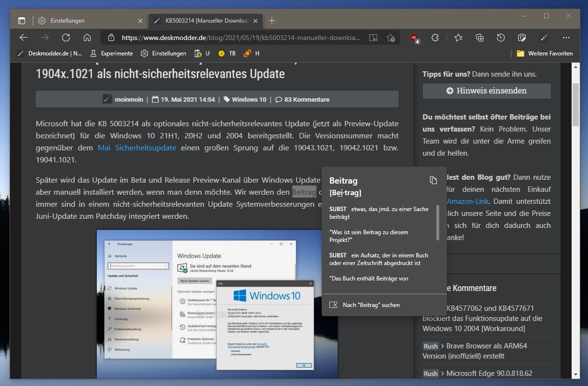Click the page vertical scrollbar
Screen dimensions: 588x386
575,105
